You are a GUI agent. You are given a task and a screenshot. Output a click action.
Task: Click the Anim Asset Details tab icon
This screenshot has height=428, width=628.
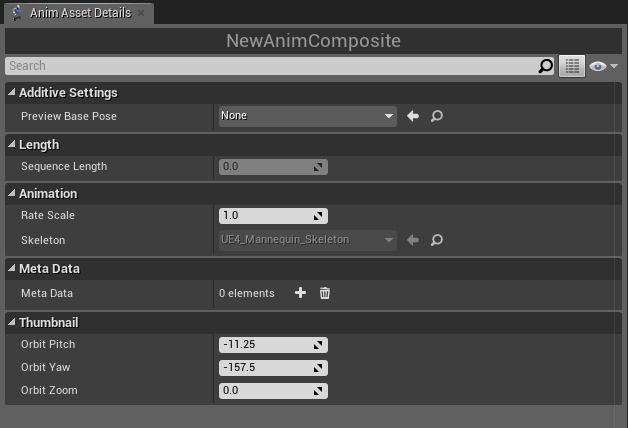17,13
